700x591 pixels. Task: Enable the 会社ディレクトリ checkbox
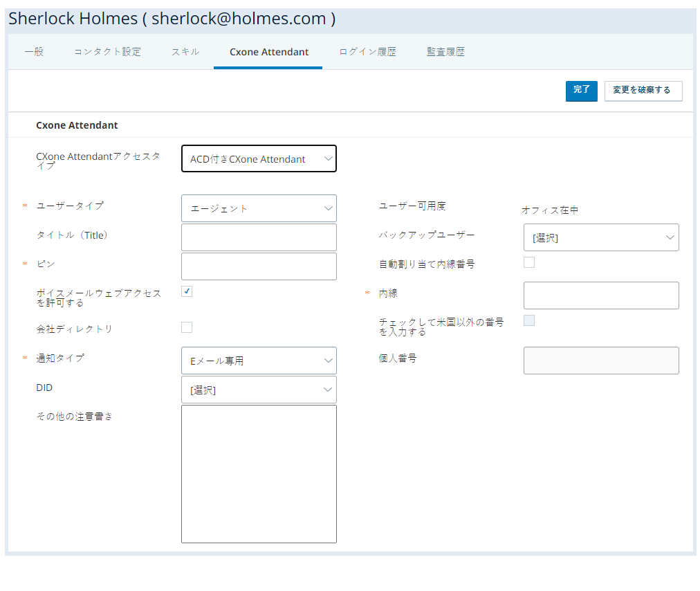click(x=187, y=327)
